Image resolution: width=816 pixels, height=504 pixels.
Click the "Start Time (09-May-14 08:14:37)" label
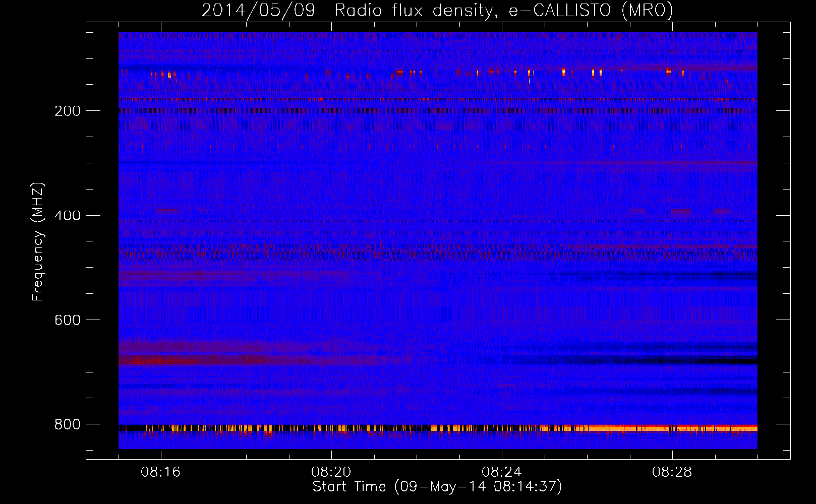pyautogui.click(x=437, y=487)
